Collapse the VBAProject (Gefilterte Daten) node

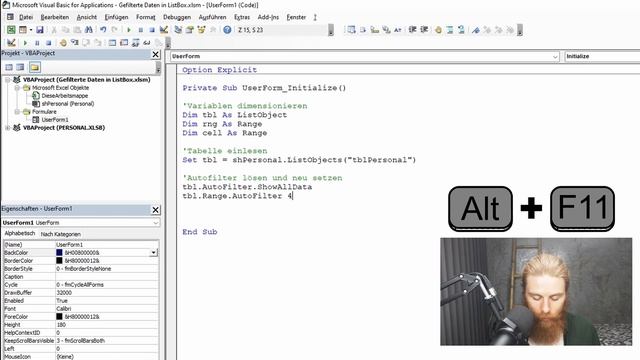point(8,80)
